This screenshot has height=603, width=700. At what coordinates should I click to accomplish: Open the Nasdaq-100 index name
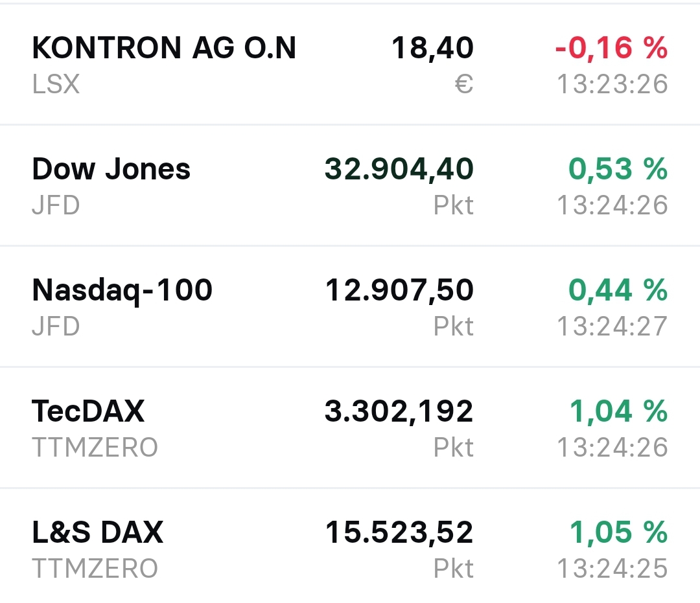click(x=122, y=290)
